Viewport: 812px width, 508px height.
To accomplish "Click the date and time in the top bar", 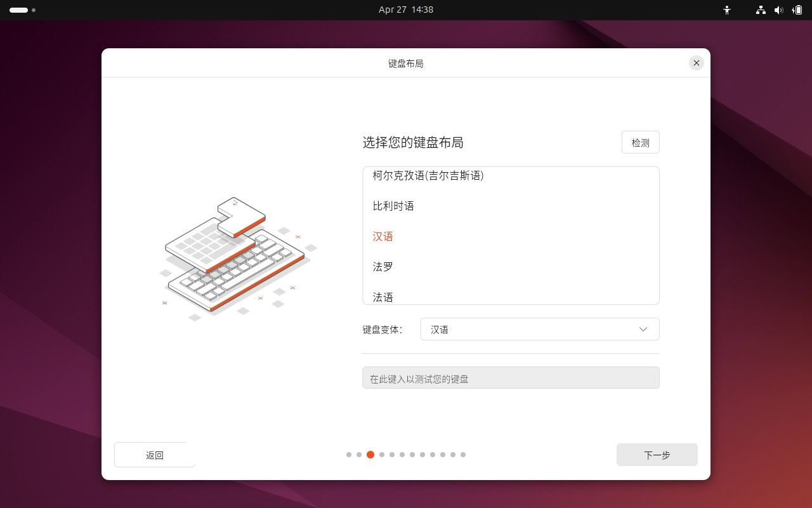I will point(406,10).
